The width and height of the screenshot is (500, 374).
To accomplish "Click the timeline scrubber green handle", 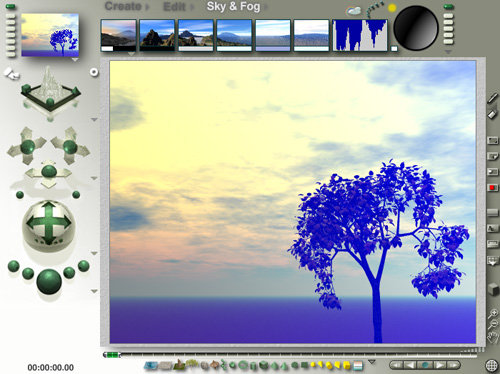I will click(x=112, y=355).
